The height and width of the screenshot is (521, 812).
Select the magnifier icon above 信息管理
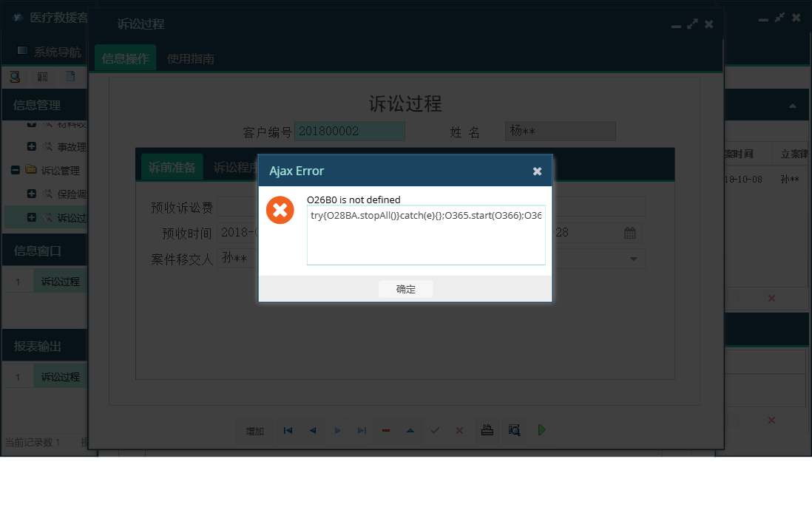click(x=14, y=76)
